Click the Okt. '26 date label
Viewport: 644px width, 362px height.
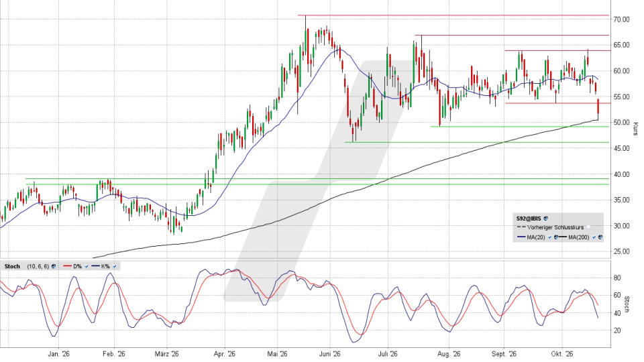[562, 354]
